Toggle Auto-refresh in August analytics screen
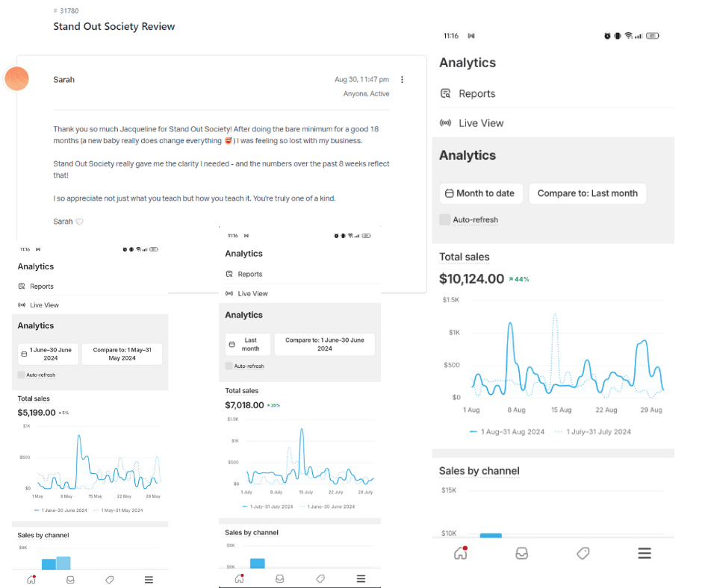 point(445,219)
